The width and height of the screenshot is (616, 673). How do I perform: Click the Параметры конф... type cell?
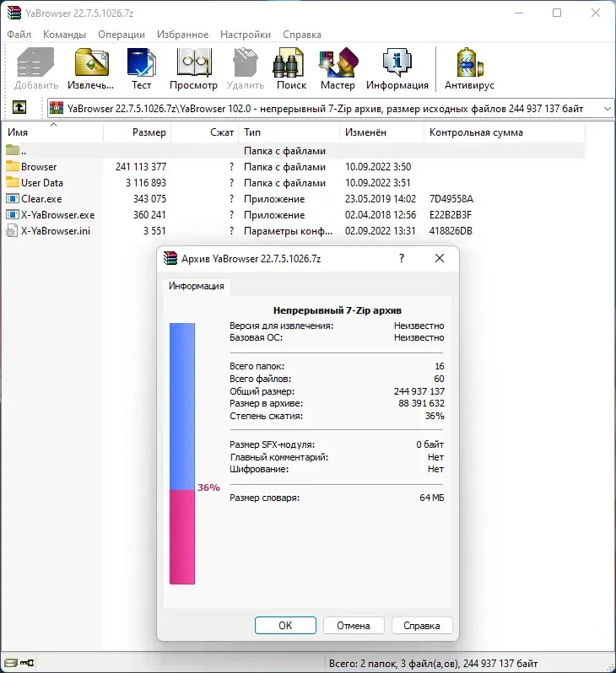coord(288,231)
